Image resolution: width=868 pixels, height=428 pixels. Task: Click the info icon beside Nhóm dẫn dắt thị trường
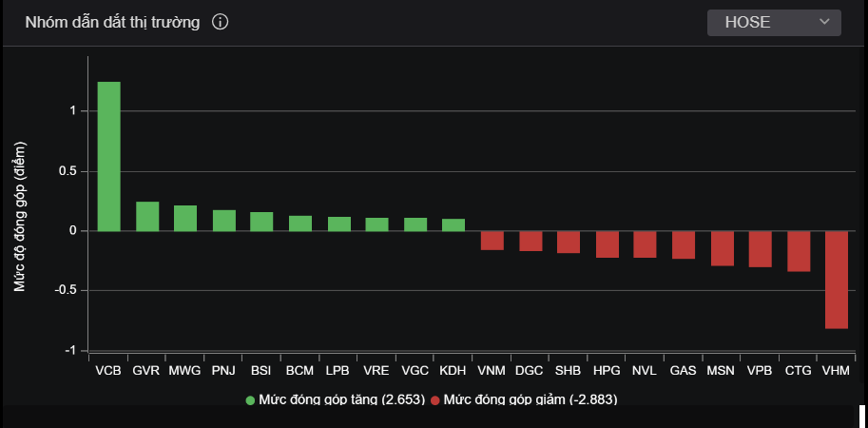[x=220, y=23]
